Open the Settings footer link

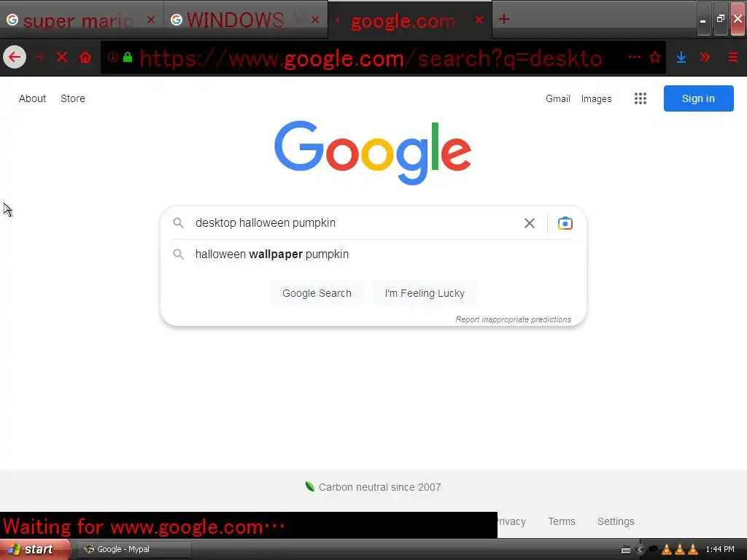616,521
